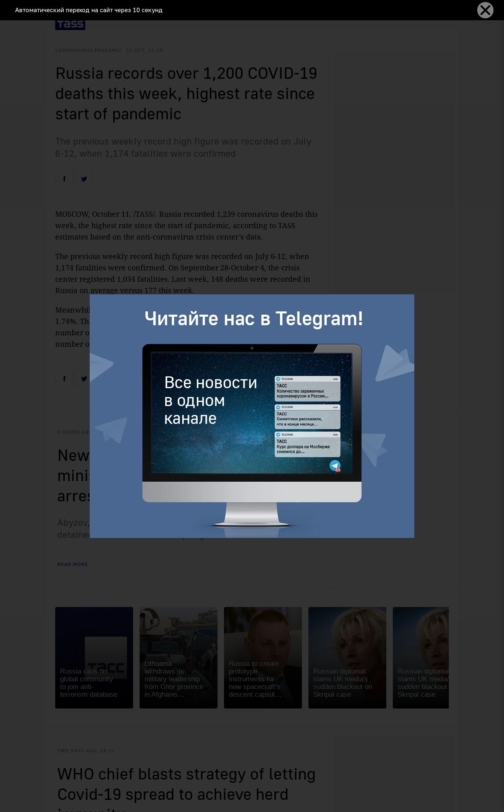Click the previous weekly record subtitle text
Viewport: 504px width, 812px height.
pos(183,148)
